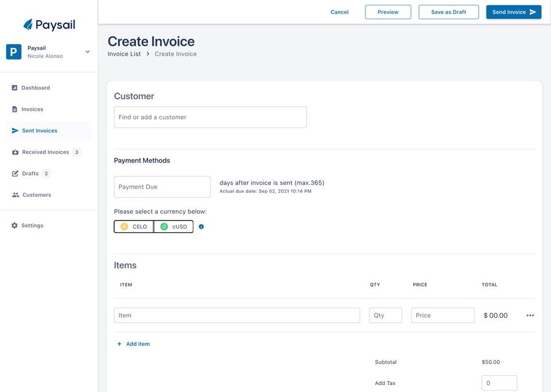
Task: Open Settings from the sidebar
Action: tap(49, 226)
